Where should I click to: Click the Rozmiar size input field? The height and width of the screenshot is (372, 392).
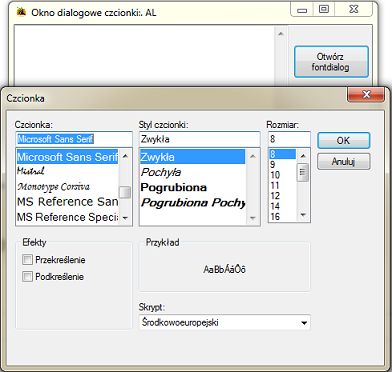[289, 139]
